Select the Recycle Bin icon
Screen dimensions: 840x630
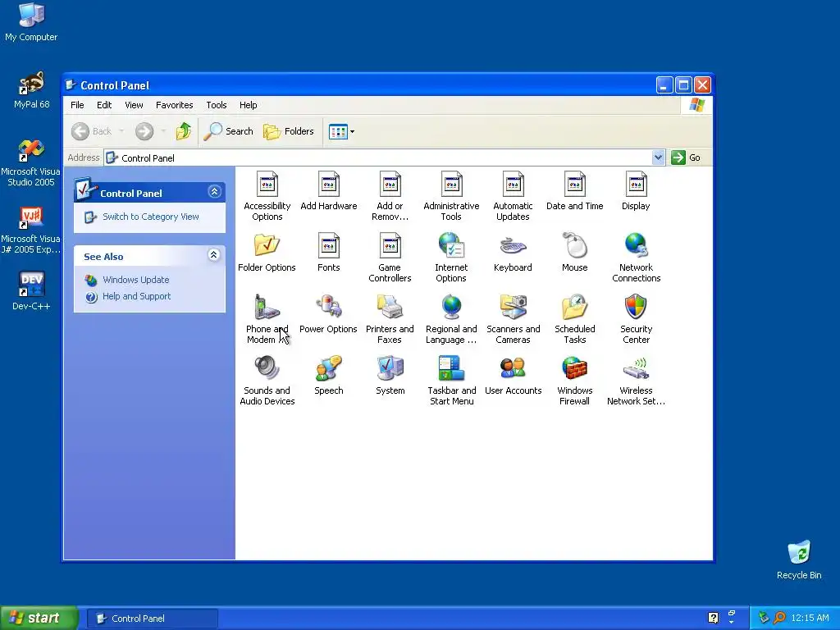pyautogui.click(x=799, y=559)
